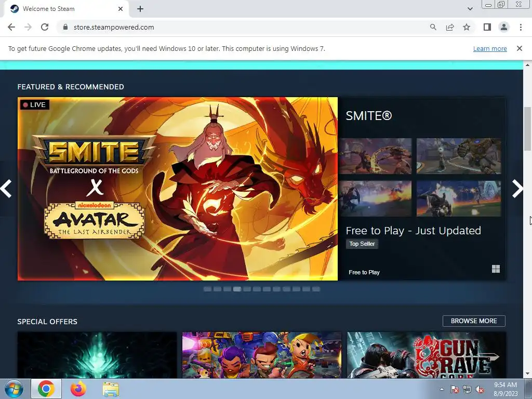View the second SMITE screenshot thumbnail
Image resolution: width=532 pixels, height=399 pixels.
(458, 156)
